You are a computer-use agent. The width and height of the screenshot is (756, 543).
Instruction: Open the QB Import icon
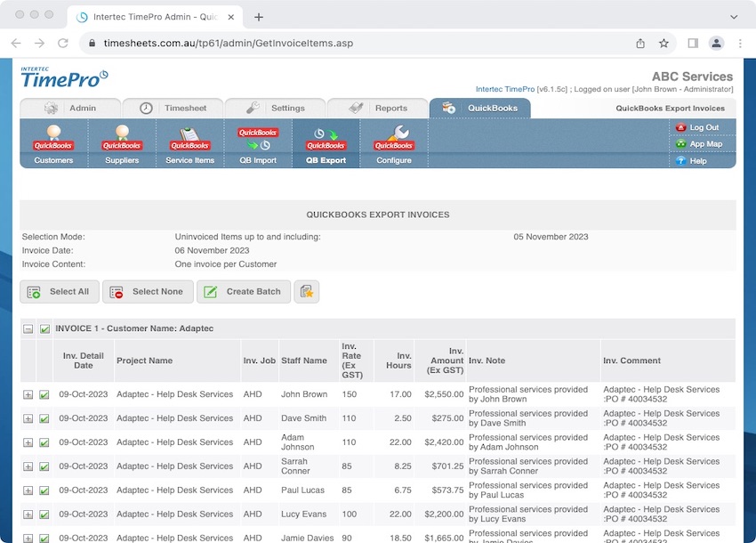258,144
